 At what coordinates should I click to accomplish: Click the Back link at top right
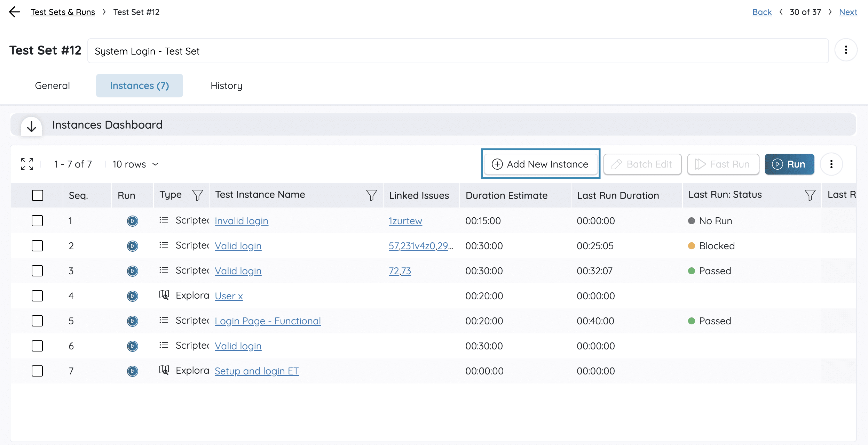pyautogui.click(x=762, y=12)
